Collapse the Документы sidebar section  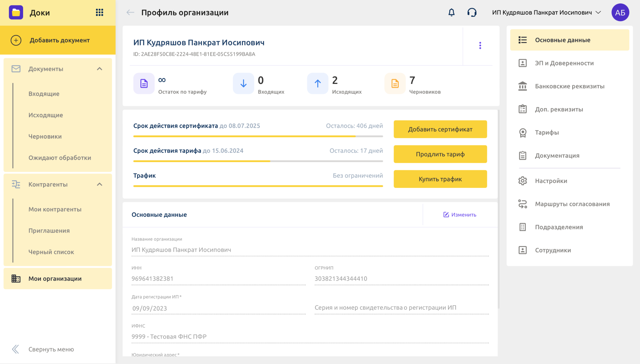[99, 69]
